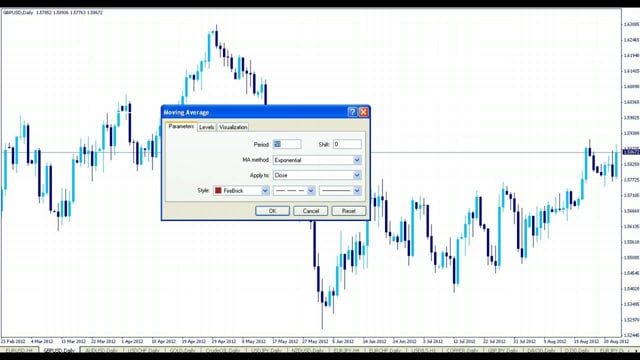Confirm the dialog with OK
This screenshot has height=360, width=640.
pos(272,211)
